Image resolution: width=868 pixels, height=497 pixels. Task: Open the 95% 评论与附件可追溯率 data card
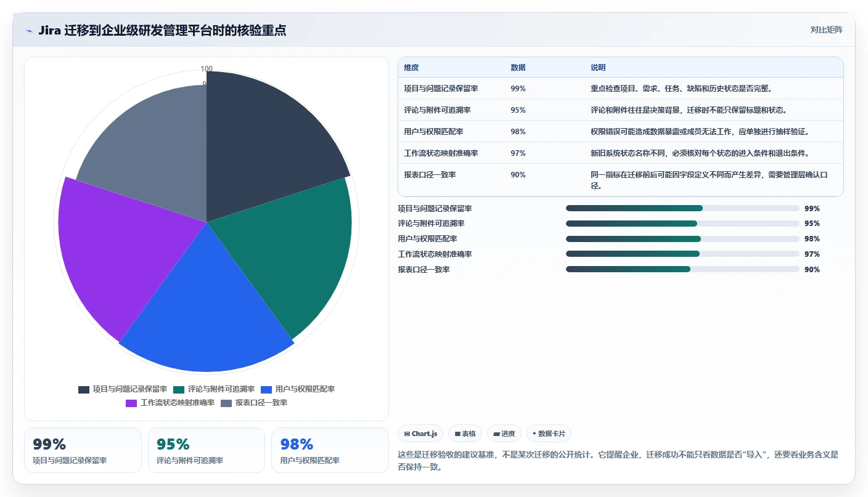click(x=207, y=450)
